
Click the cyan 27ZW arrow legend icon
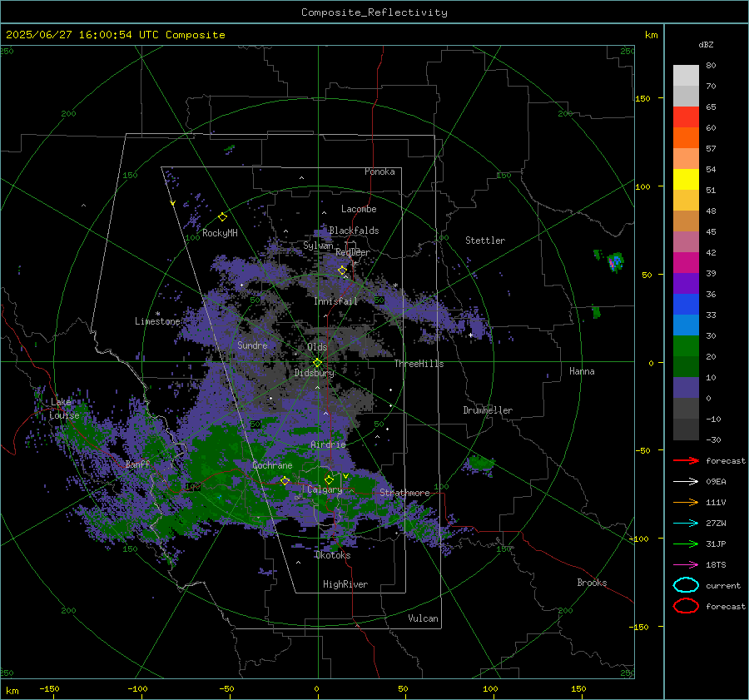click(686, 524)
